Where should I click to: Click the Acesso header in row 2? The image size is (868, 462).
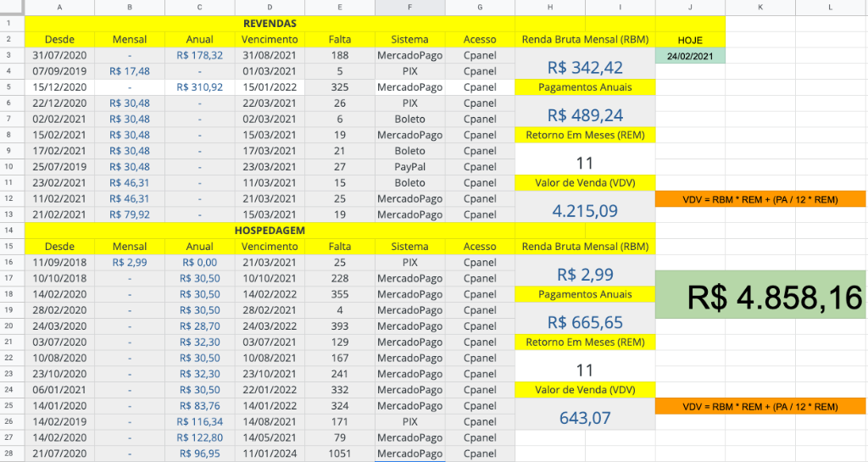pos(480,39)
